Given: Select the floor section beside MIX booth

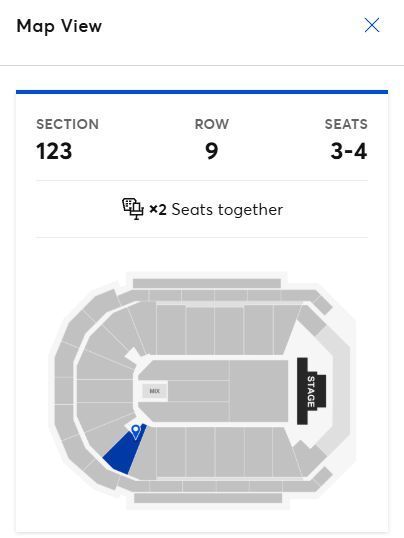Looking at the screenshot, I should (x=198, y=391).
